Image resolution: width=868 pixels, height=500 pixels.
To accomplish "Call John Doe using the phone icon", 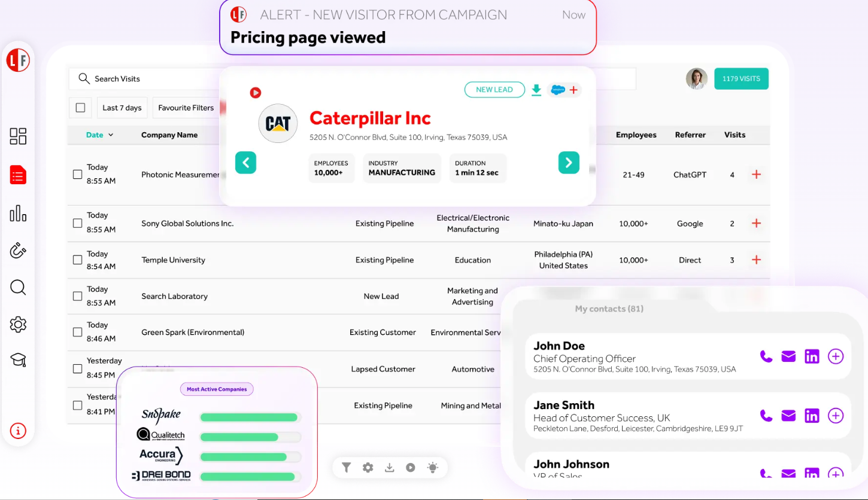I will pyautogui.click(x=766, y=356).
